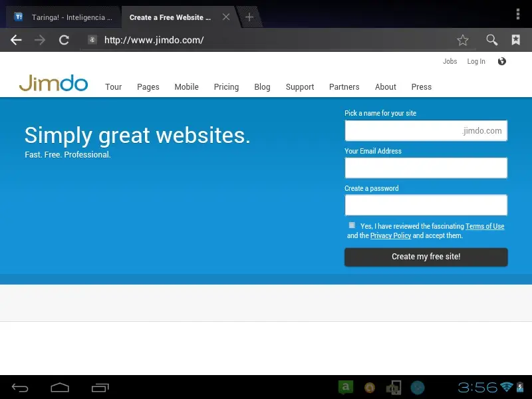Screen dimensions: 532x399
Task: Tap the Wi-Fi status icon
Action: pos(507,387)
